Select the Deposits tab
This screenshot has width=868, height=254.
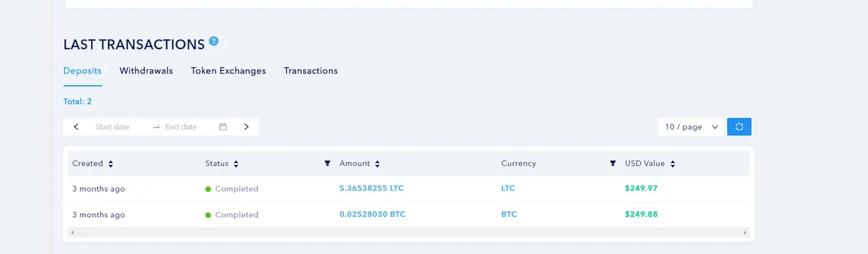(x=83, y=71)
